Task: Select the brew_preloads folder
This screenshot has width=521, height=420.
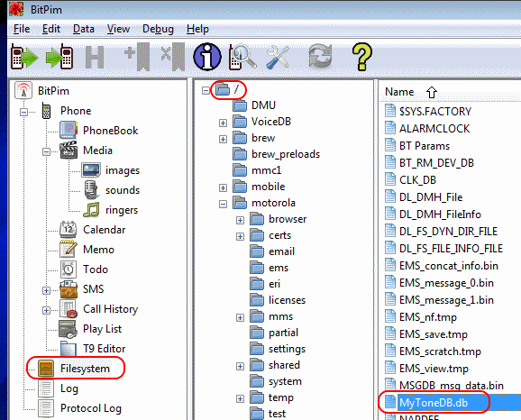Action: point(286,154)
